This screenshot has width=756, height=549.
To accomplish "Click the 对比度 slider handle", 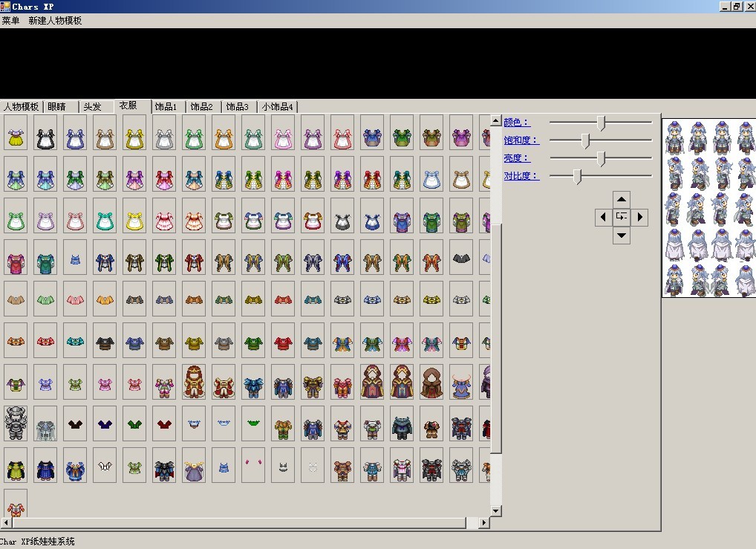I will coord(578,177).
